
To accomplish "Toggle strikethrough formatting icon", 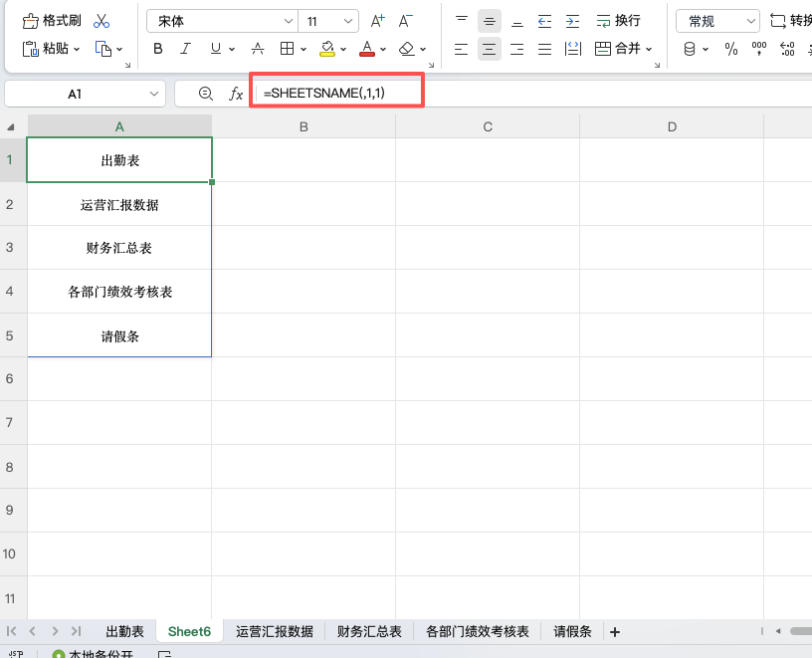I will 258,49.
